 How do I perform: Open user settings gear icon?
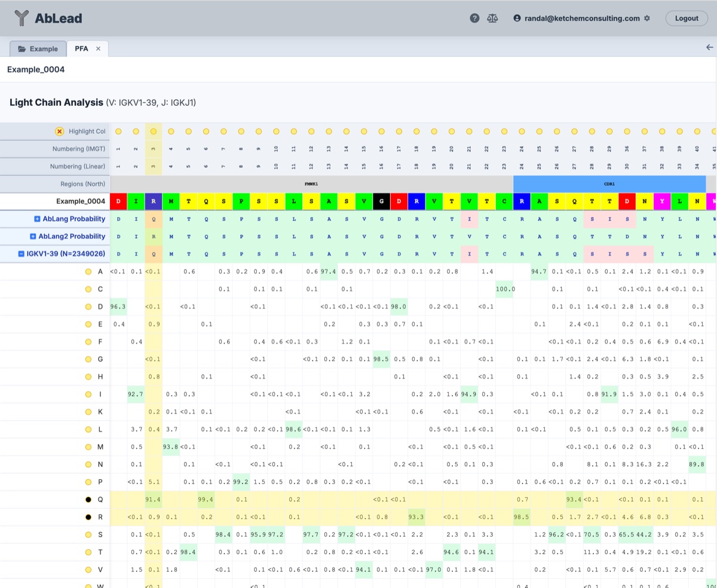coord(647,19)
